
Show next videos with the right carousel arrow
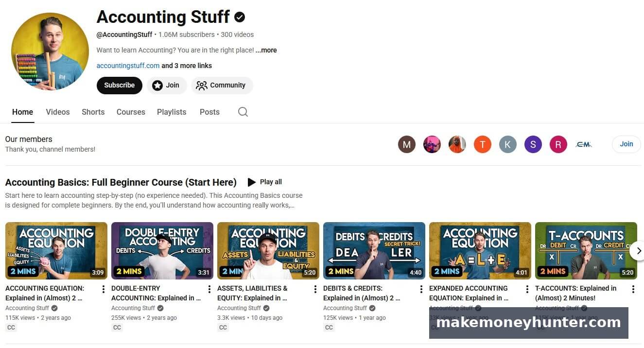tap(638, 251)
